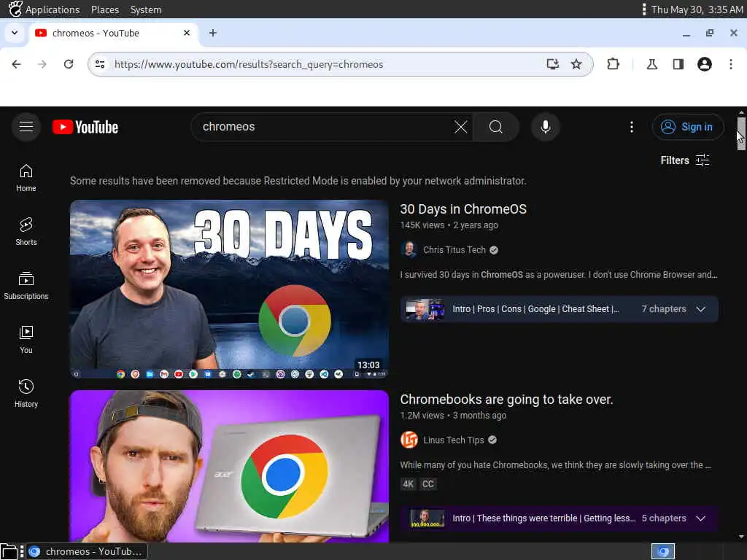Click the 4K badge

pos(409,484)
